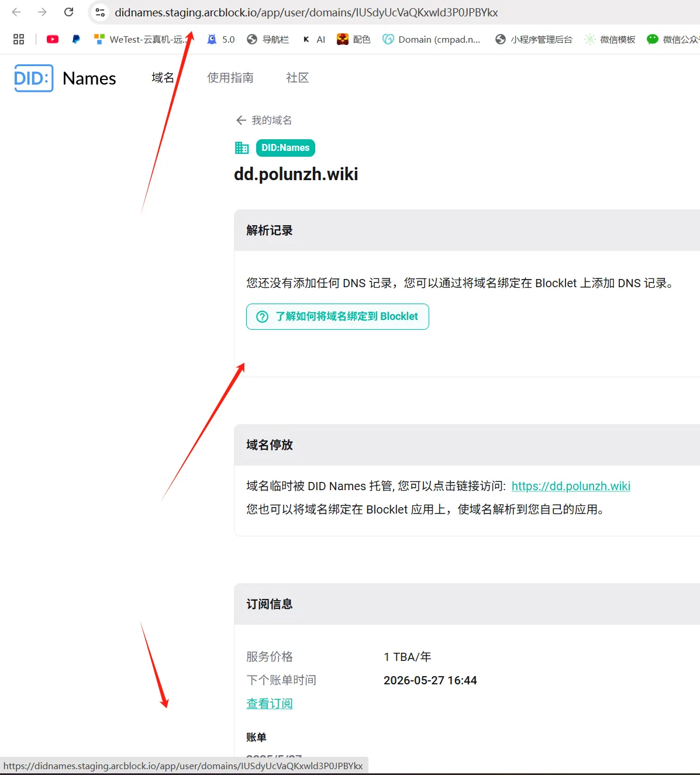This screenshot has width=700, height=775.
Task: Open 微信公众 bookmark
Action: click(x=673, y=39)
